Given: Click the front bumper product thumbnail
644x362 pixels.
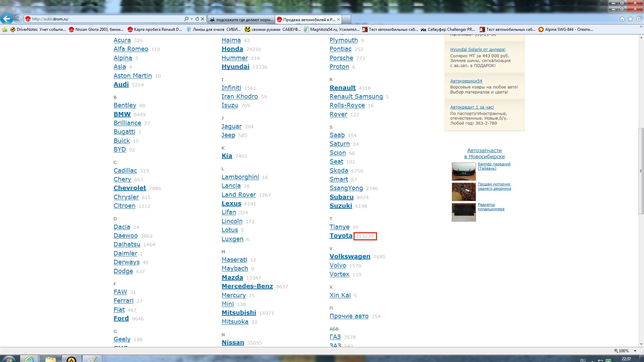Looking at the screenshot, I should pos(464,171).
